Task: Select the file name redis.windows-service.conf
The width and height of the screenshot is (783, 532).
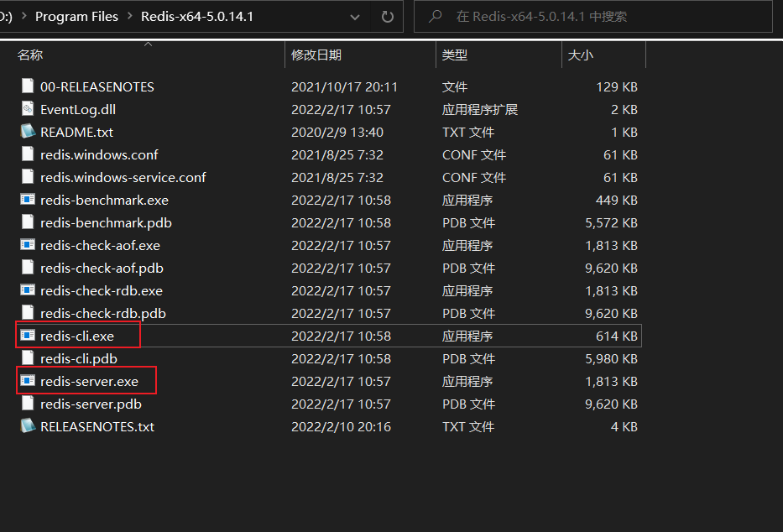Action: point(123,177)
